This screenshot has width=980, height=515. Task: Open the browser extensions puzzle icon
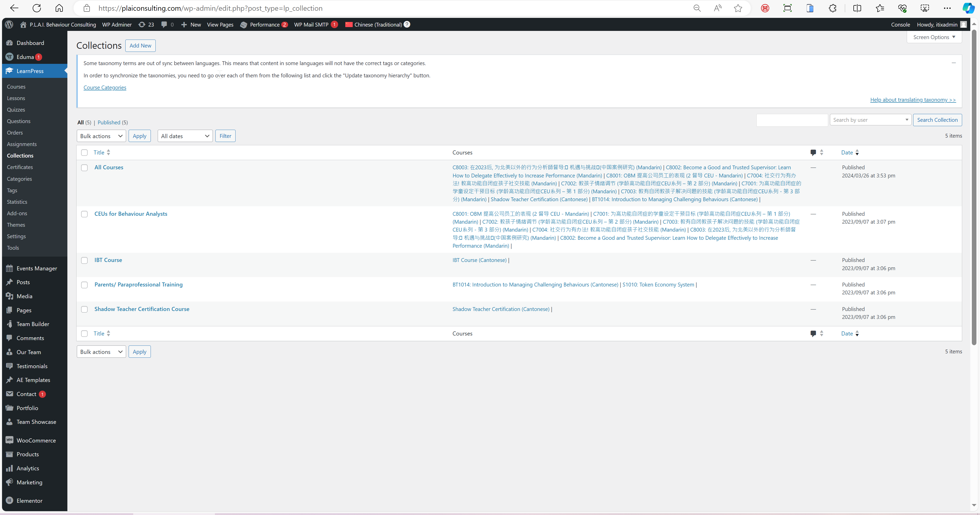point(832,8)
